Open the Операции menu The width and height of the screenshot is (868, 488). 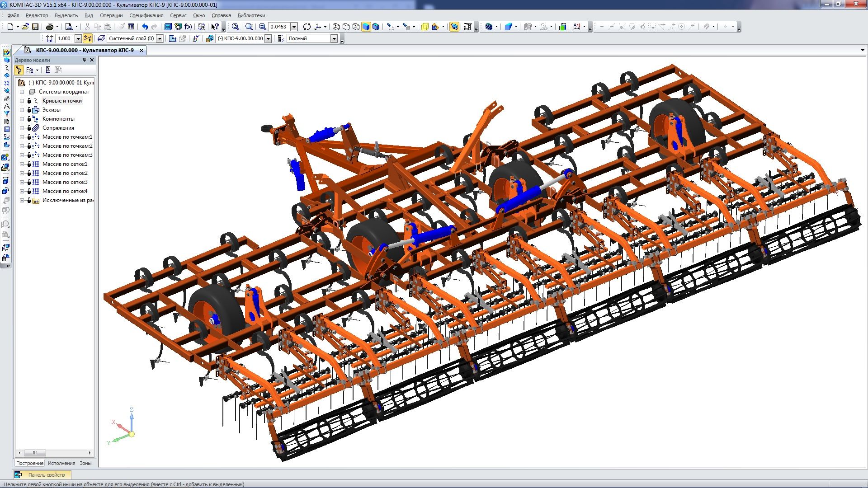point(111,15)
